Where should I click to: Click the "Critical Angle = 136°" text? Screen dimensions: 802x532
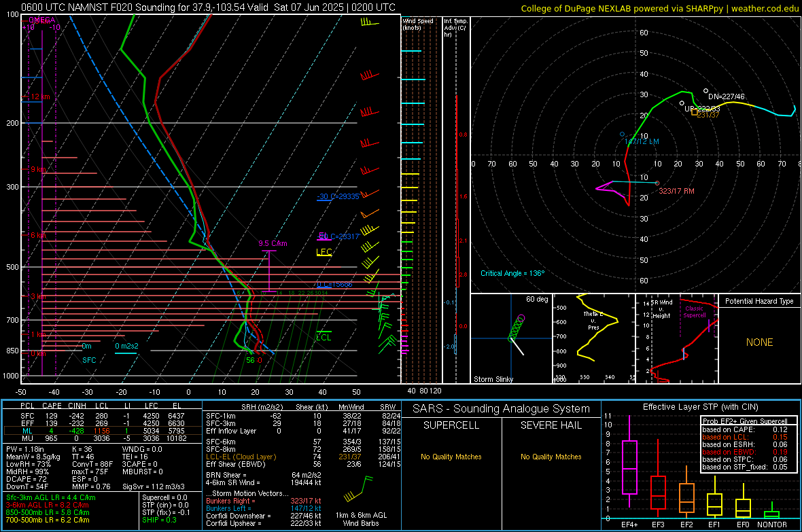tap(512, 274)
